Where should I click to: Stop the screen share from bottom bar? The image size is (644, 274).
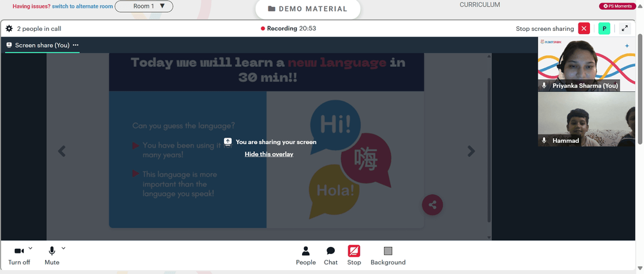point(354,256)
